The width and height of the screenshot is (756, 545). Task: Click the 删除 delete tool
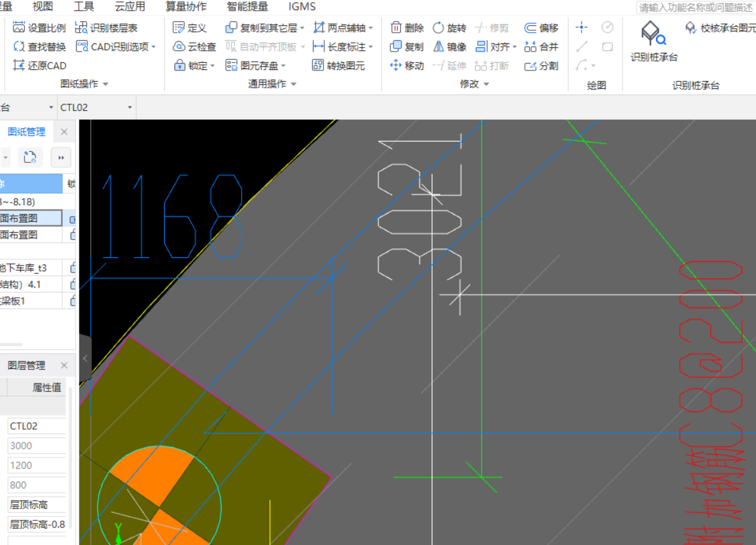click(x=407, y=28)
